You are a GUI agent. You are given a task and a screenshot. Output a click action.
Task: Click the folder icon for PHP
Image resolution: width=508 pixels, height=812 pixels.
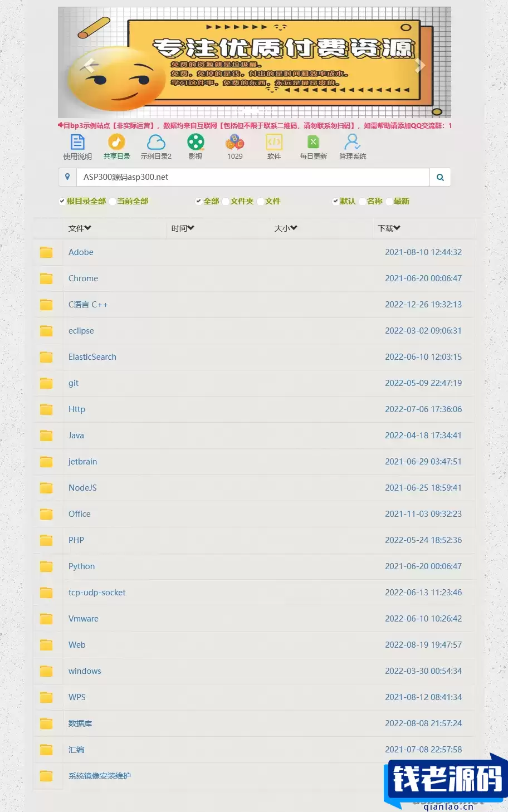[x=46, y=540]
